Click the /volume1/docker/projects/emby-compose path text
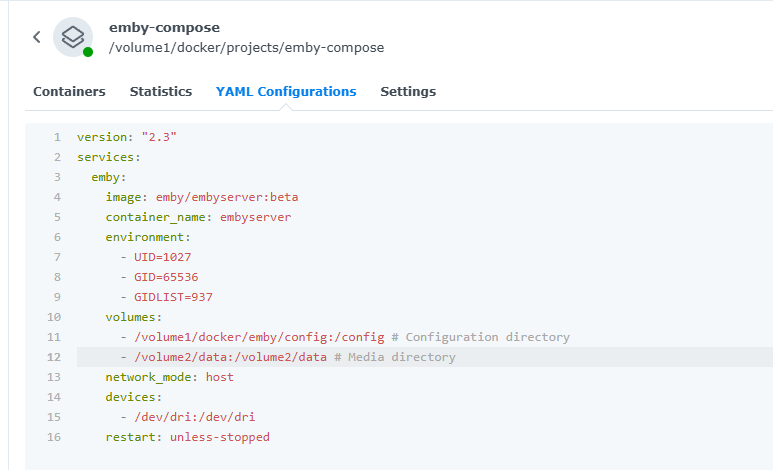773x470 pixels. pyautogui.click(x=246, y=47)
